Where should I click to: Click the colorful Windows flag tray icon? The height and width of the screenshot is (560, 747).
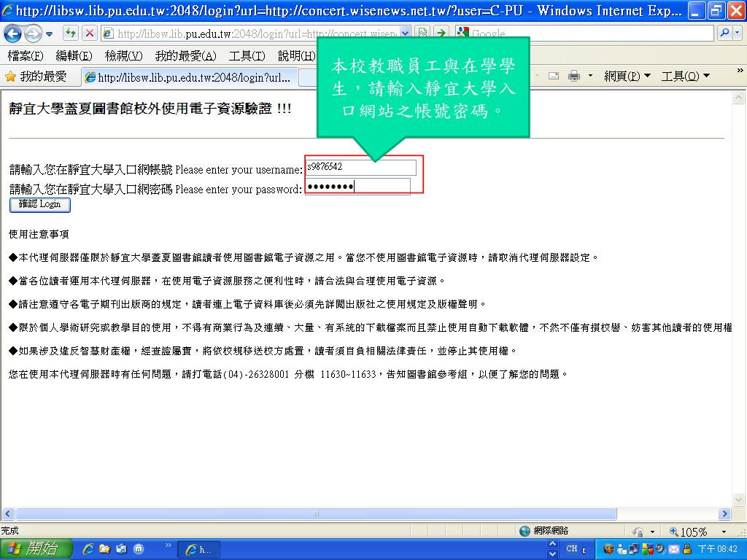tap(648, 549)
